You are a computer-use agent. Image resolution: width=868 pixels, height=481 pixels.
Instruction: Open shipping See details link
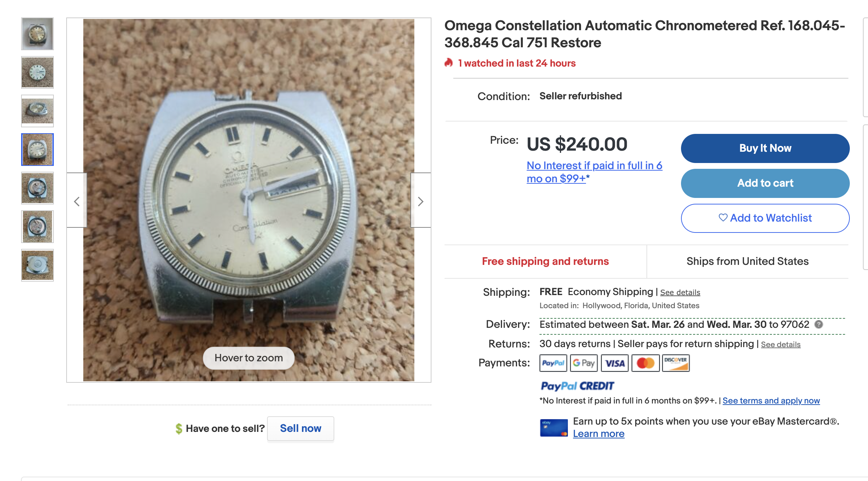[680, 293]
